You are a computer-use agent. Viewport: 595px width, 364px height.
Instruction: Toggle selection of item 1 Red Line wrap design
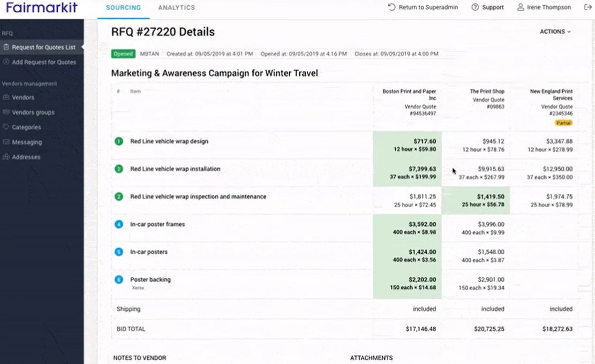click(118, 141)
